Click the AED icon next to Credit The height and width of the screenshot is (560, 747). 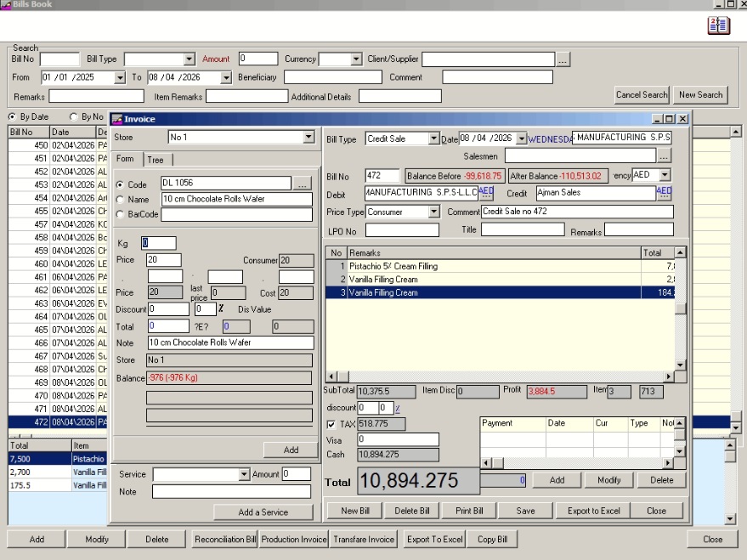664,193
